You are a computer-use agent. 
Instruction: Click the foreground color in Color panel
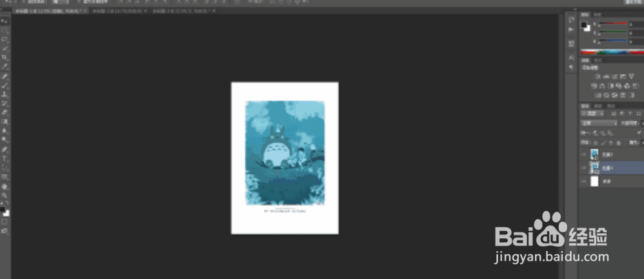point(583,25)
